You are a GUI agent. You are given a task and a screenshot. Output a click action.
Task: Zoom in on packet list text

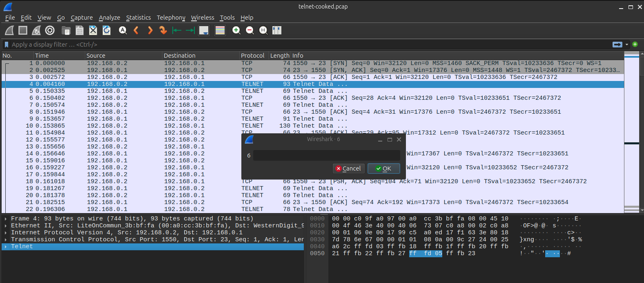[236, 30]
